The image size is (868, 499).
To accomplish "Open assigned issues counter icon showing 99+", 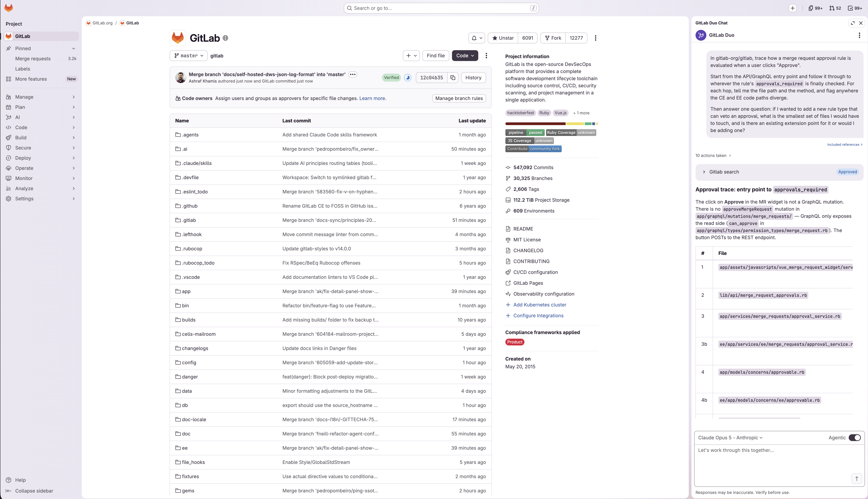I will click(815, 8).
